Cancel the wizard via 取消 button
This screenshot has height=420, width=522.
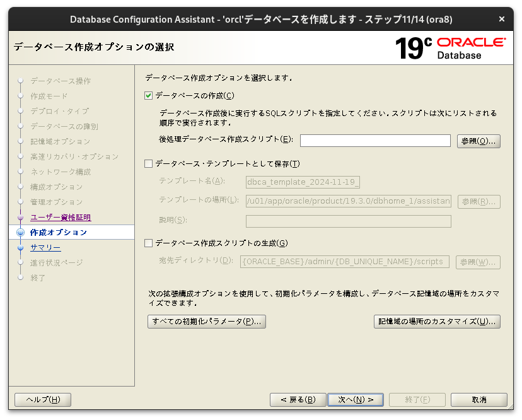pos(478,399)
